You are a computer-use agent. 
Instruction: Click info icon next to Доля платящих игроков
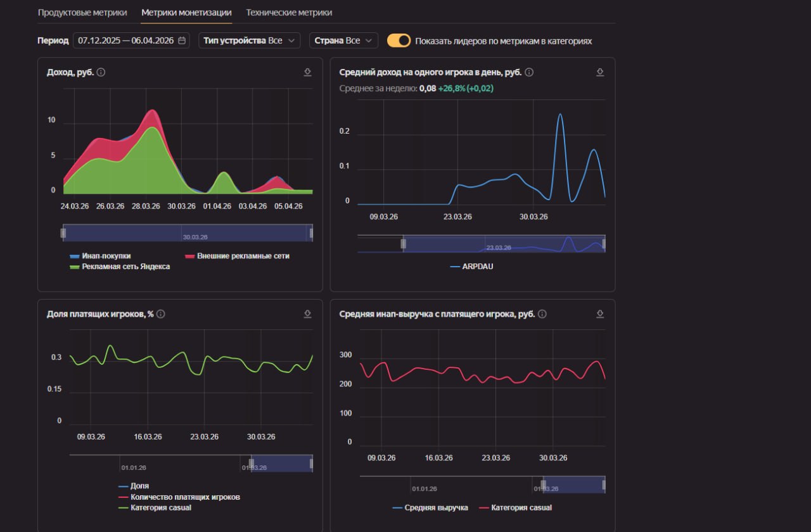pyautogui.click(x=161, y=314)
